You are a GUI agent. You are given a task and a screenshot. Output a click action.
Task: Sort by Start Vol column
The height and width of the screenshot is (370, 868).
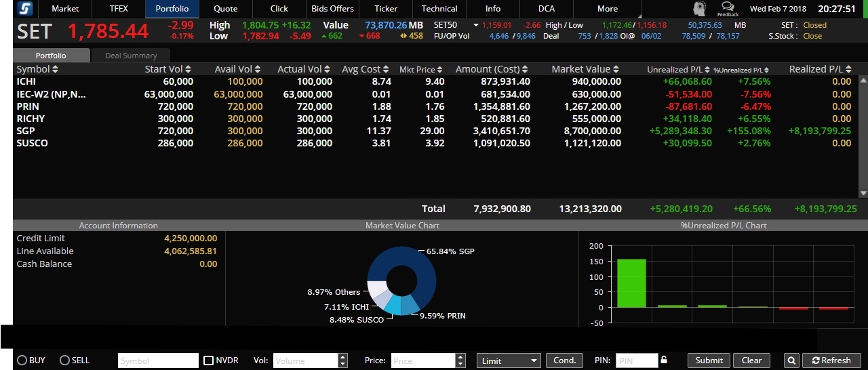pyautogui.click(x=188, y=70)
